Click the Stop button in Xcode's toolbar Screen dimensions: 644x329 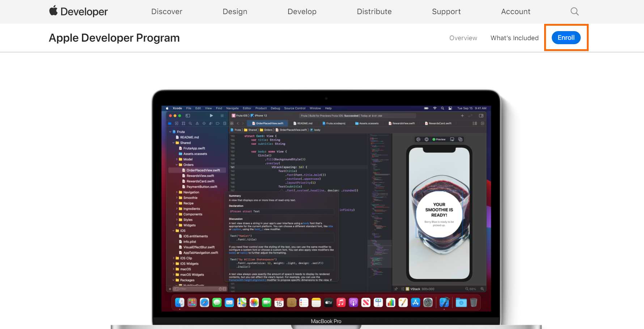(x=222, y=116)
